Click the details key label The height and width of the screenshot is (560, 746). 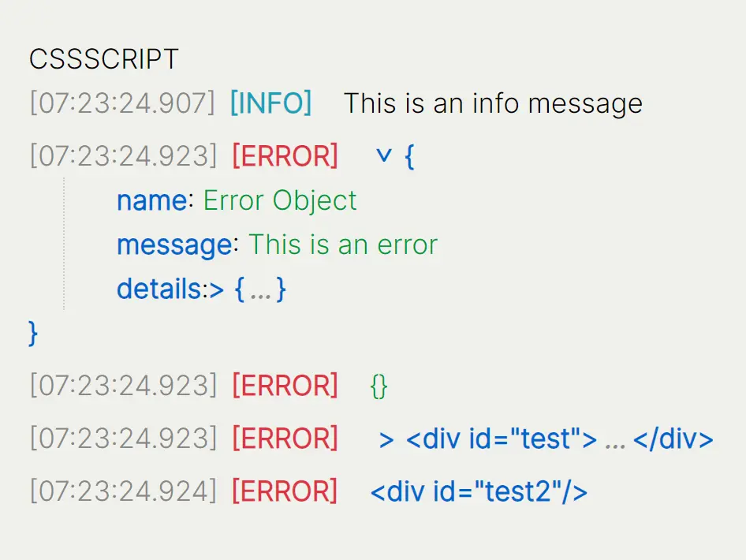coord(159,289)
